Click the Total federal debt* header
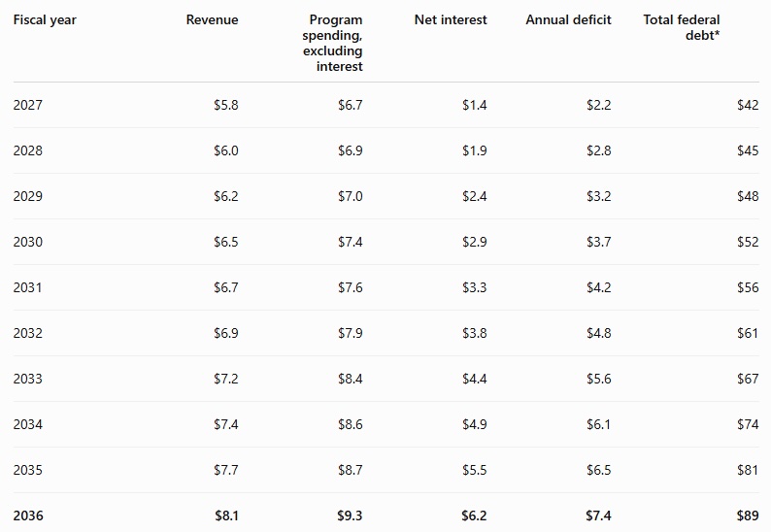Image resolution: width=771 pixels, height=532 pixels. coord(682,27)
